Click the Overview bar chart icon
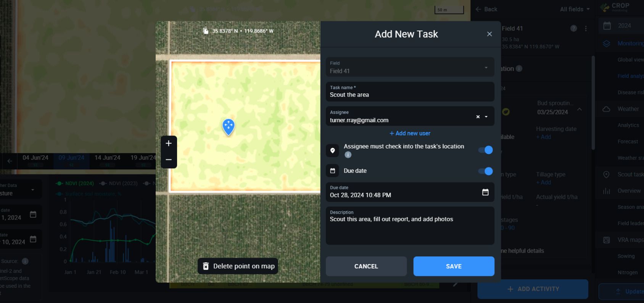Viewport: 644px width, 303px height. (606, 191)
